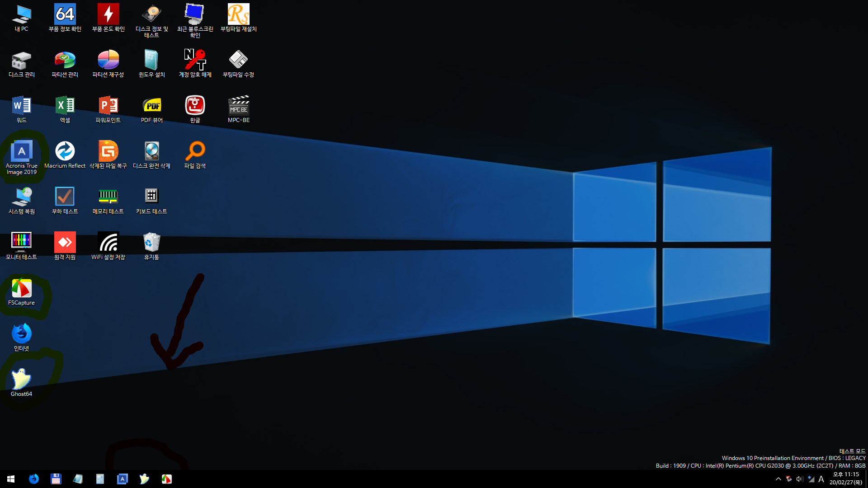Open the 휴지통 recycle bin
The height and width of the screenshot is (488, 868).
coord(151,246)
